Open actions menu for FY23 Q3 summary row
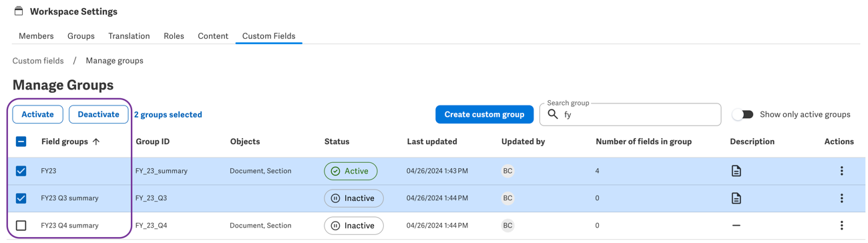 [x=841, y=198]
